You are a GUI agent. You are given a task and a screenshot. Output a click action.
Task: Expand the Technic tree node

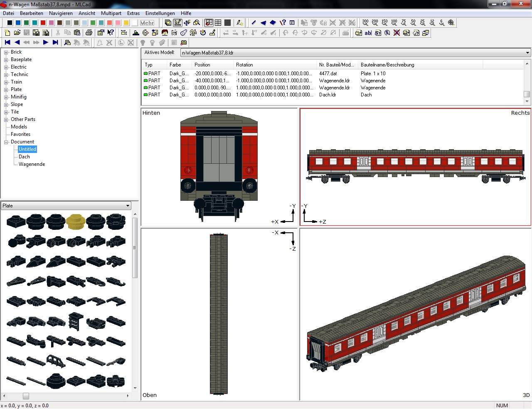[6, 75]
